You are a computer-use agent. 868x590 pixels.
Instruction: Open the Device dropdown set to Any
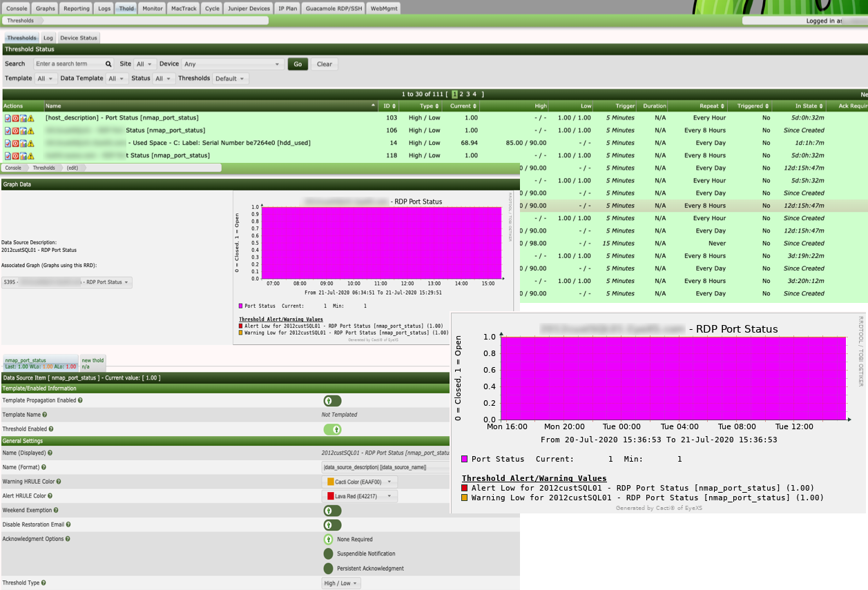pyautogui.click(x=233, y=64)
